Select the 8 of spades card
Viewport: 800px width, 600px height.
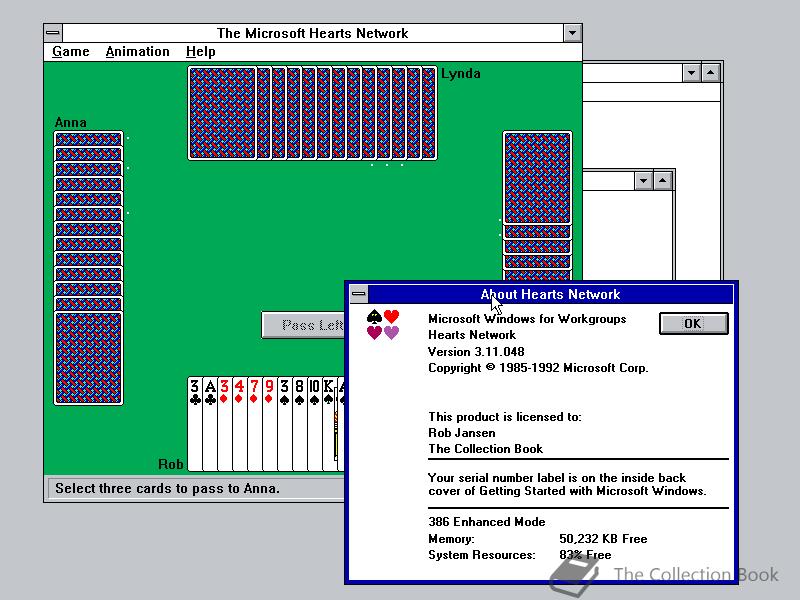(x=299, y=423)
